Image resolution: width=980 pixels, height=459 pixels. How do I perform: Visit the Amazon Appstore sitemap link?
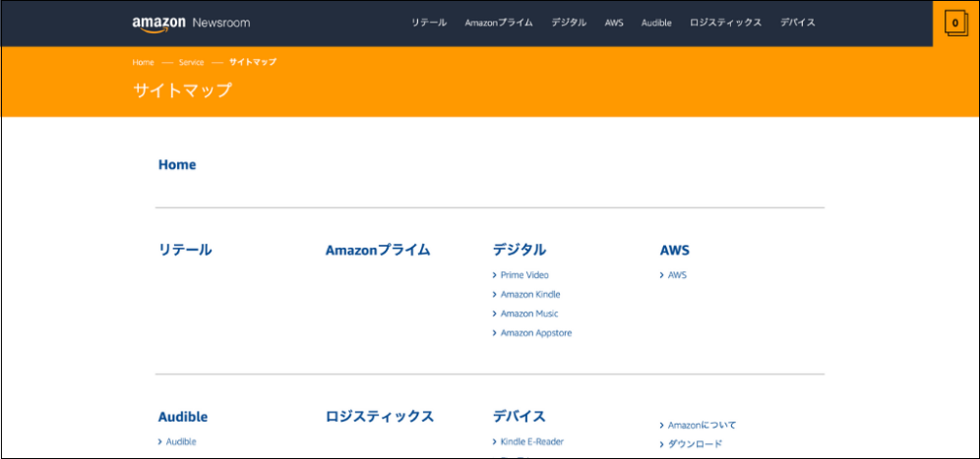tap(535, 333)
